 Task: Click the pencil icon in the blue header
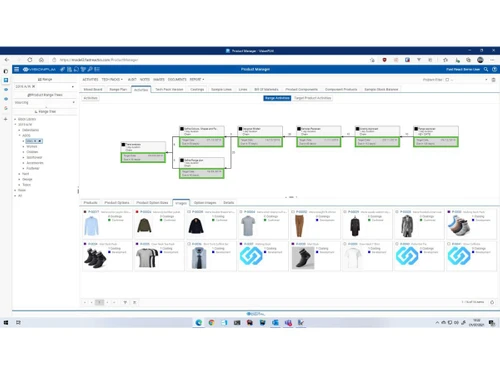[x=62, y=69]
